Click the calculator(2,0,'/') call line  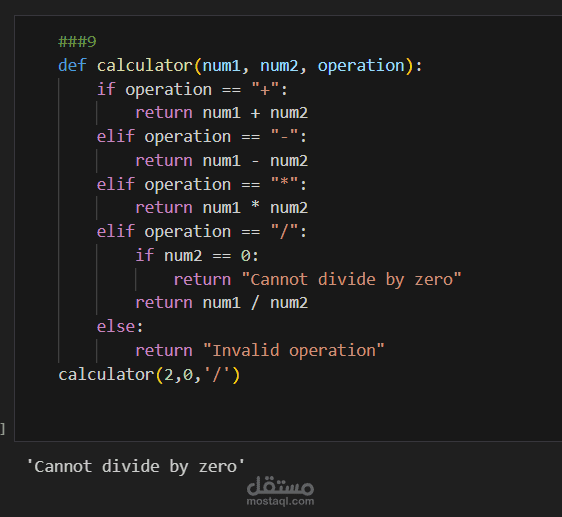click(149, 375)
